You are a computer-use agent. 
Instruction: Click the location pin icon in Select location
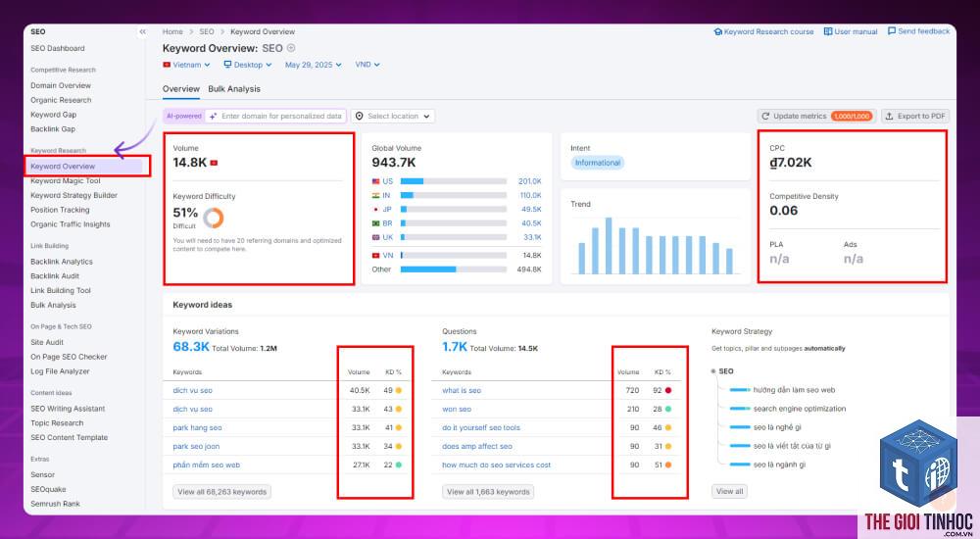(x=360, y=117)
